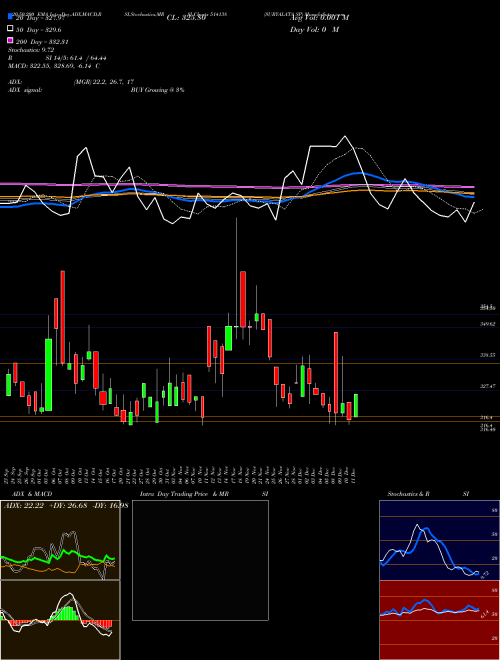
Task: Click the 'ADX: 22.22 +DY: 26.68' readout
Action: coord(45,506)
